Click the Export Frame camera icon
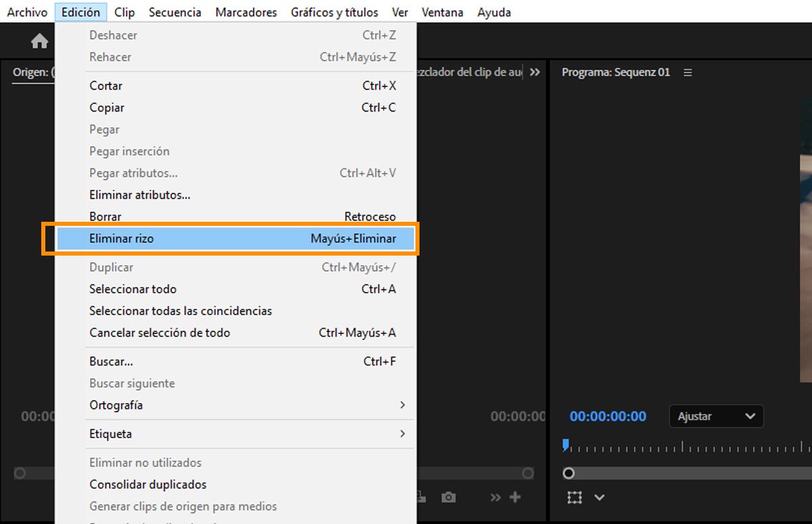Viewport: 812px width, 524px height. [x=448, y=498]
